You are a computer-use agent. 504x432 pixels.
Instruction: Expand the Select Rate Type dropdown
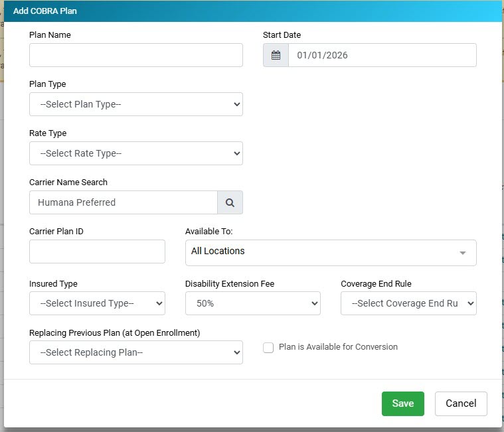(x=136, y=153)
